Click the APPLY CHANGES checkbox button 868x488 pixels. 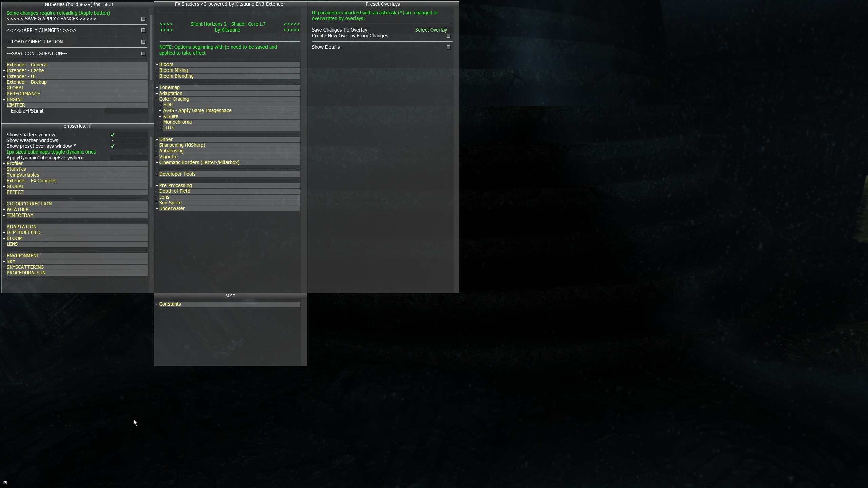[x=143, y=30]
